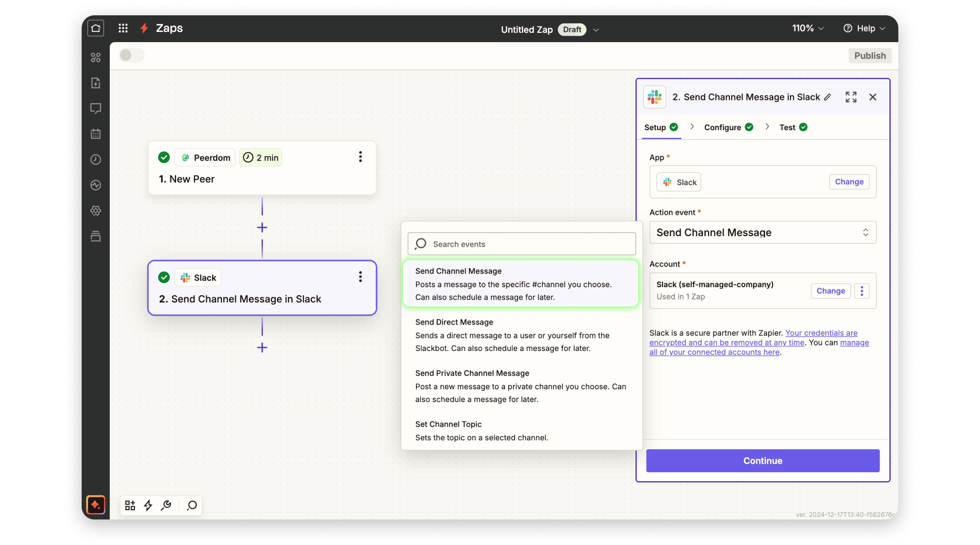The height and width of the screenshot is (545, 980).
Task: Click the home icon in top bar
Action: click(96, 28)
